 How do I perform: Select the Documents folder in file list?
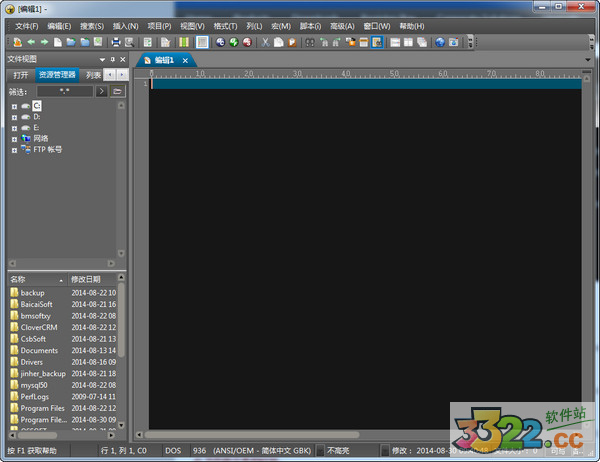coord(40,350)
